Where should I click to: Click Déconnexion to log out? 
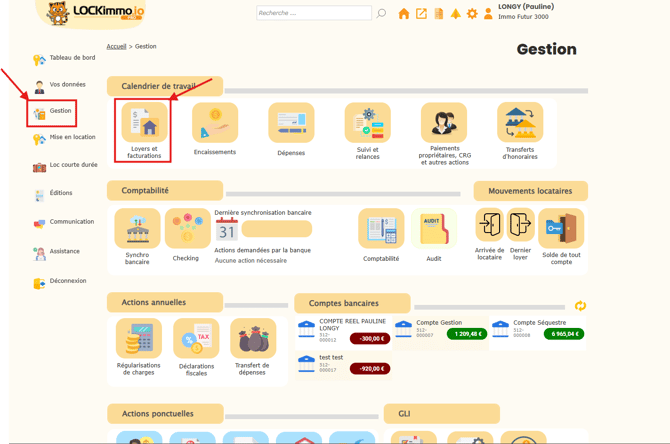click(67, 282)
